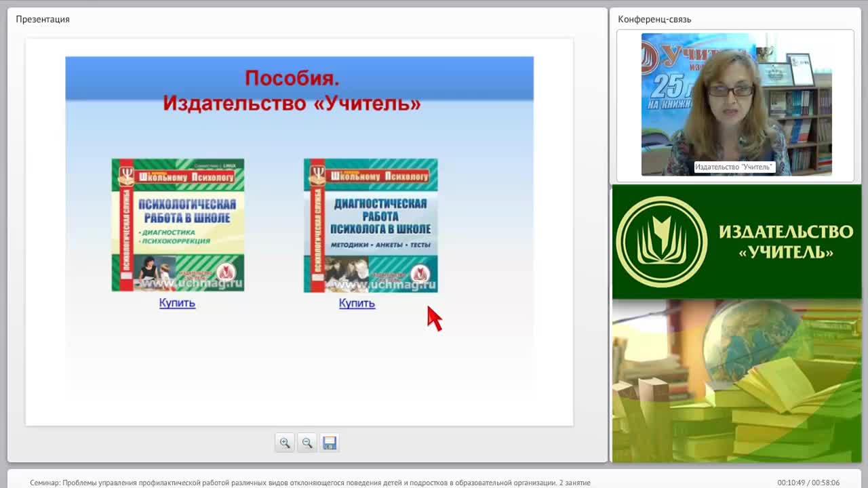Viewport: 868px width, 488px height.
Task: Click the psi symbol on the left book cover
Action: 126,176
